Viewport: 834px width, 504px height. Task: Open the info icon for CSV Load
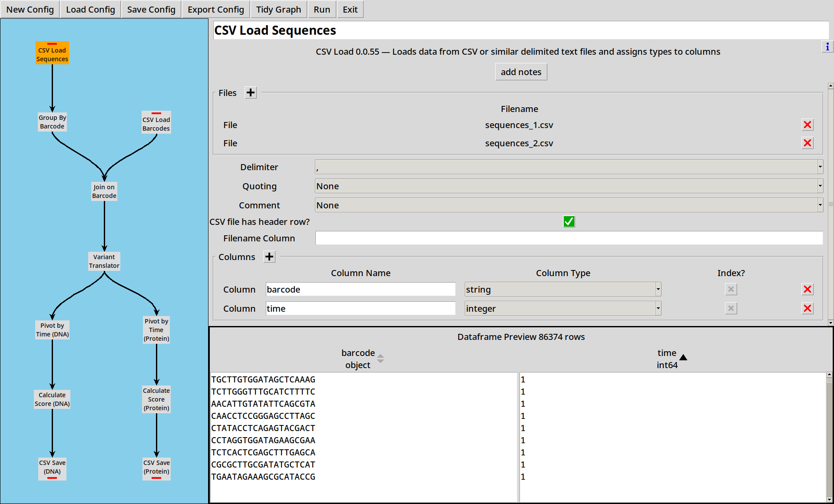click(827, 46)
